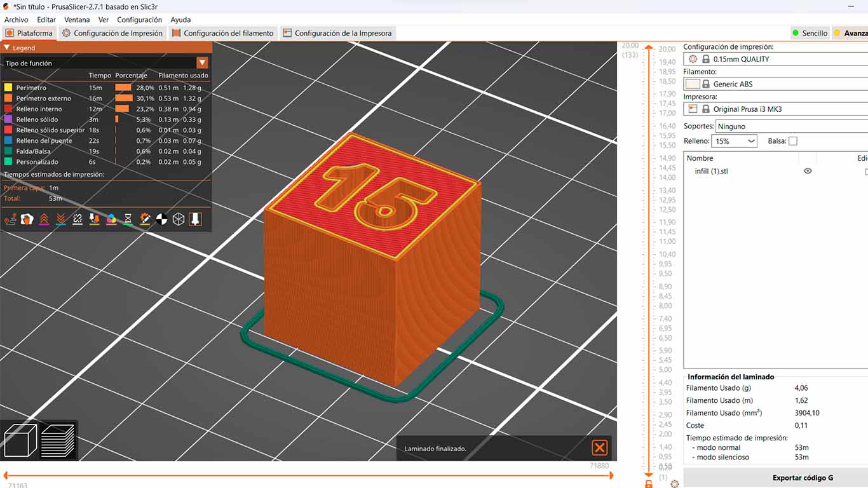Screen dimensions: 868x488
Task: Toggle Pause prints hourglass icon
Action: (128, 219)
